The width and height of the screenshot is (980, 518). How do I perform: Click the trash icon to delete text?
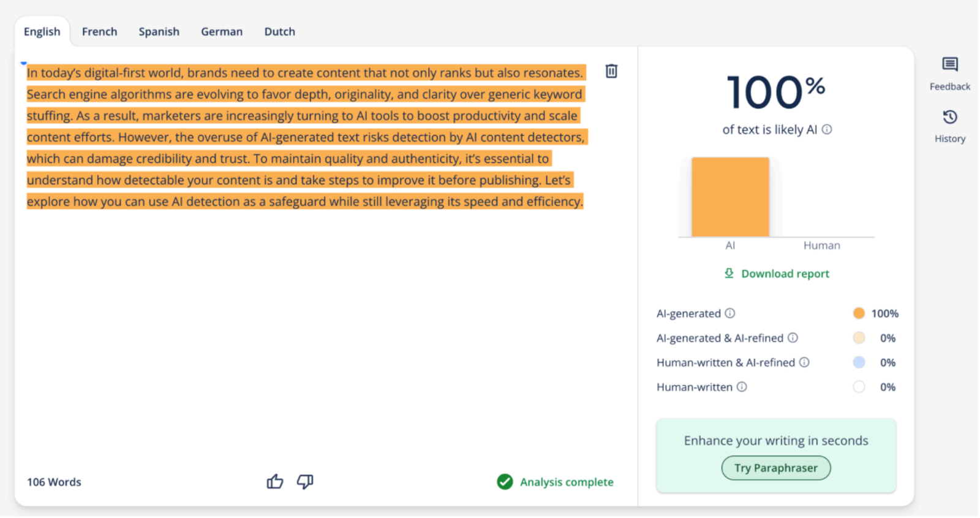[611, 71]
